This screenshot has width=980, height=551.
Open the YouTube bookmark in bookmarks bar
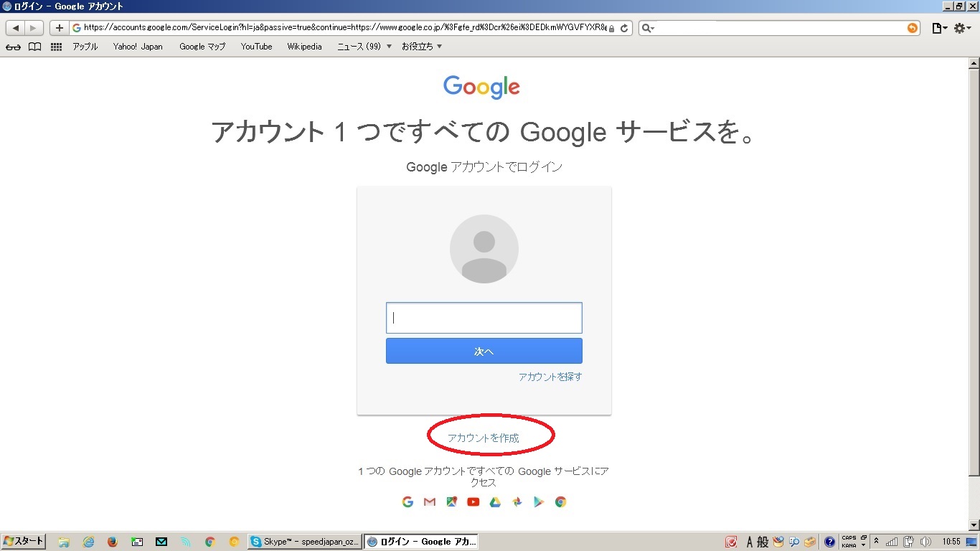(x=256, y=47)
